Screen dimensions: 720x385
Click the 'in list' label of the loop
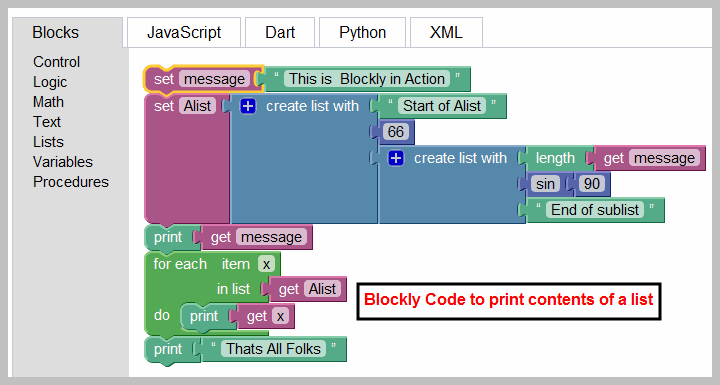click(x=233, y=289)
